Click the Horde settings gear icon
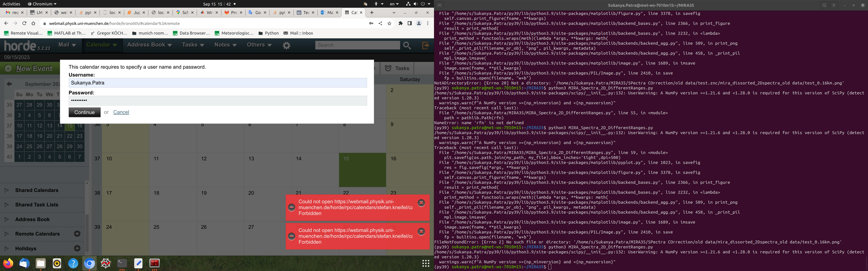Image resolution: width=868 pixels, height=271 pixels. click(x=286, y=45)
